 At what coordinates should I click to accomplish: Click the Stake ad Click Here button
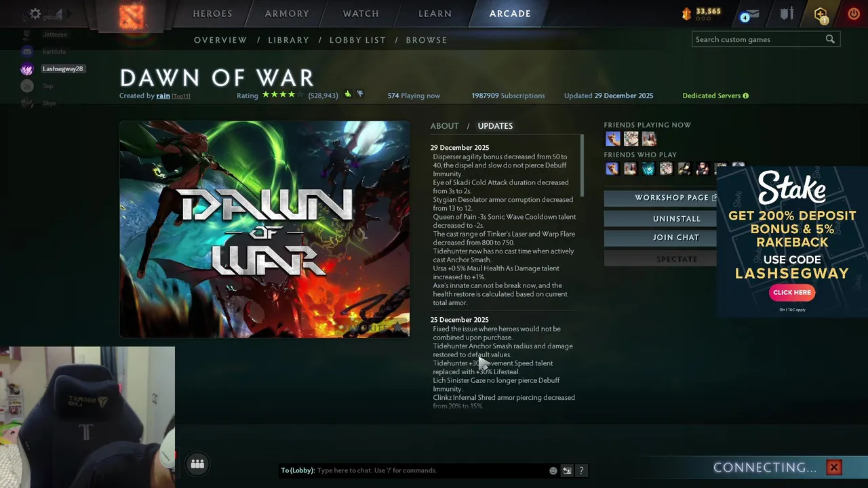[791, 292]
